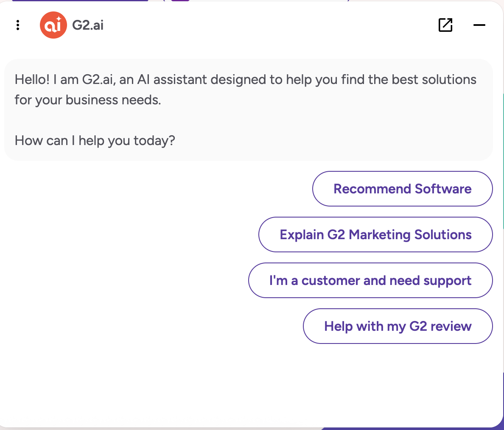Ask for software recommendations via quick reply
504x430 pixels.
pyautogui.click(x=403, y=189)
